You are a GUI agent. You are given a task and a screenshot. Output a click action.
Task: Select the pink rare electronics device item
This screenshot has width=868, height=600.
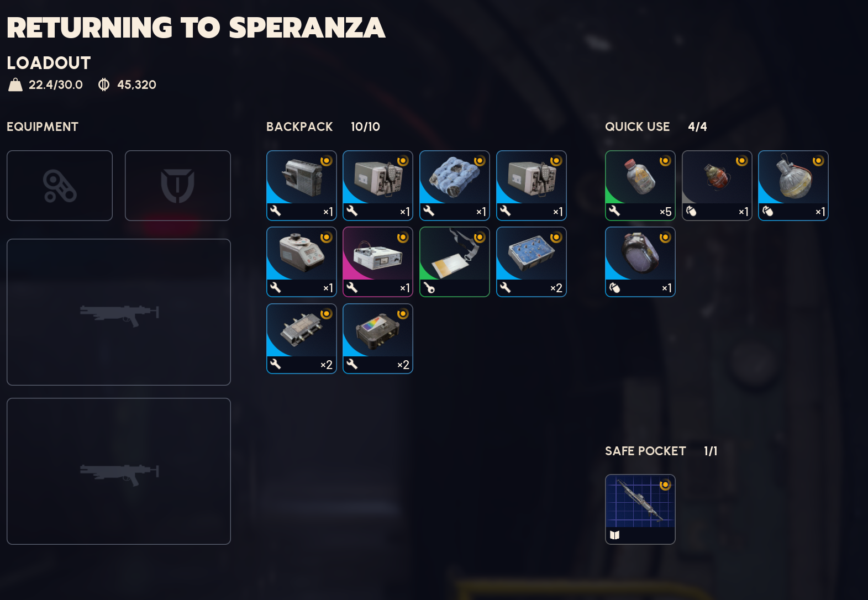click(378, 262)
